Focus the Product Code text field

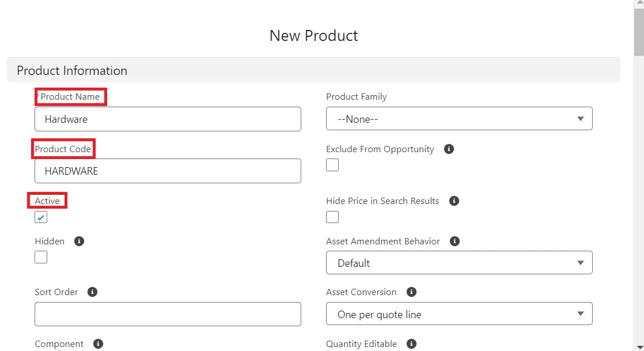168,171
